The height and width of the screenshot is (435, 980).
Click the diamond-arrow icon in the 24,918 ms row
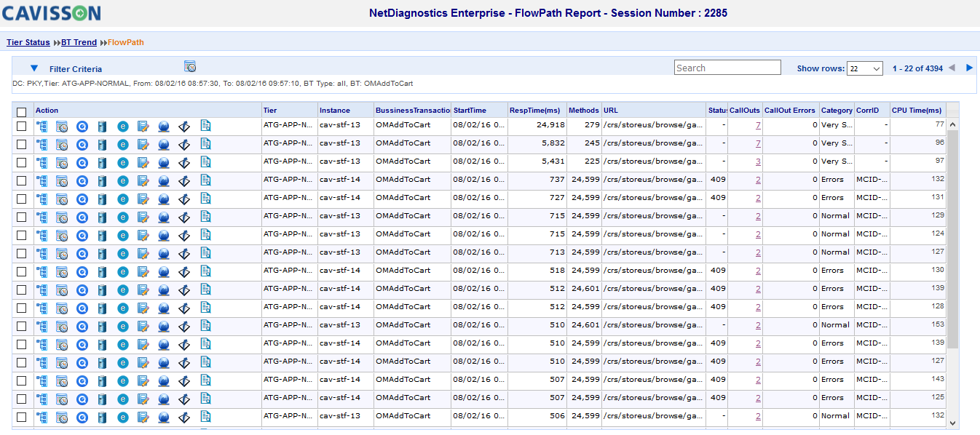[x=184, y=126]
